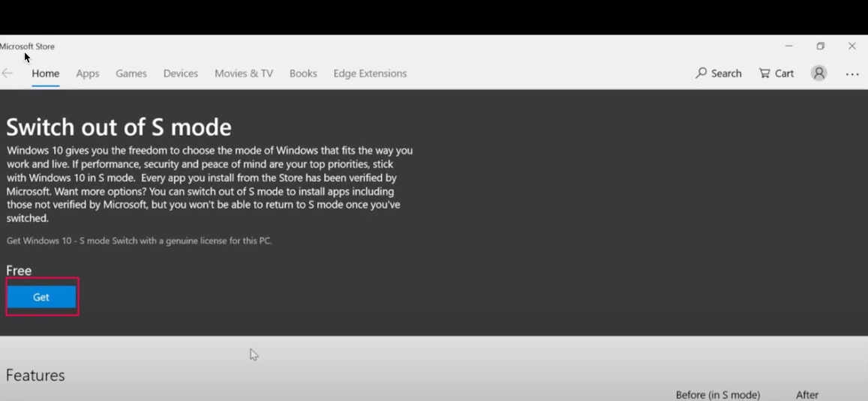Open Movies & TV tab
The image size is (868, 401).
point(244,73)
